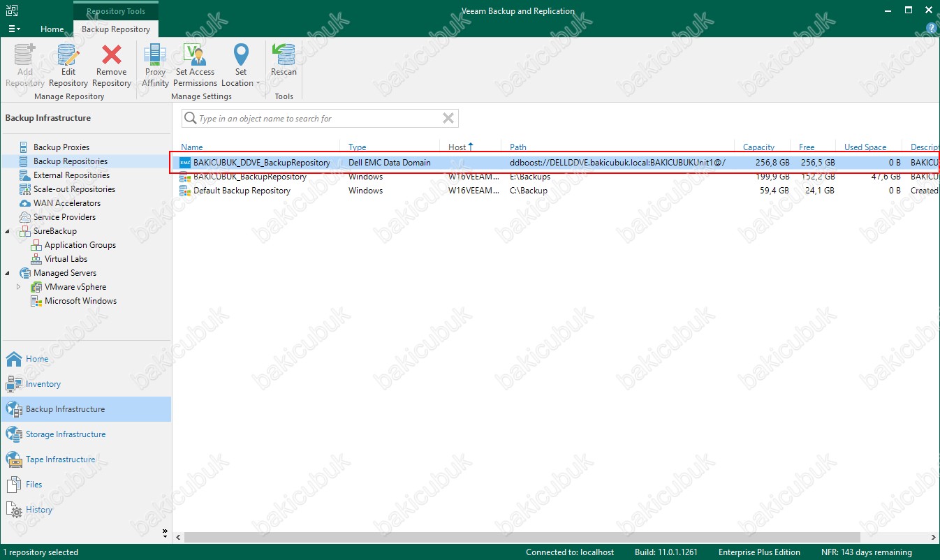Screen dimensions: 940x560
Task: Select VMware vSphere in the tree
Action: [x=75, y=287]
